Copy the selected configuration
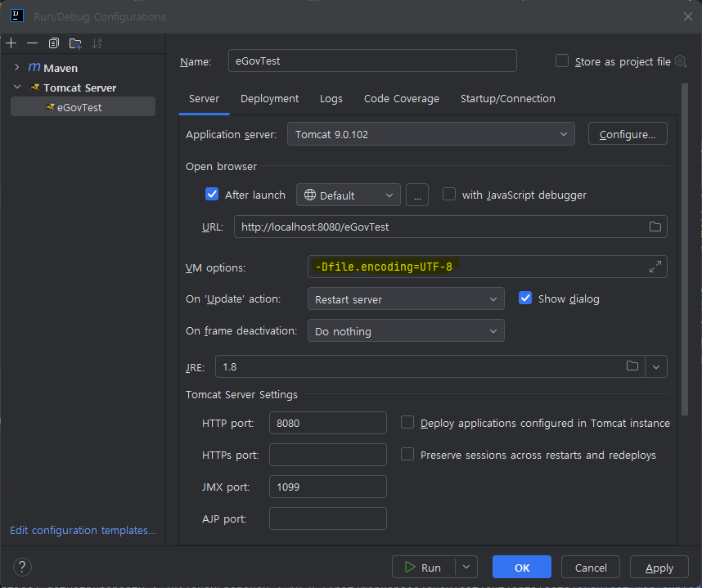The image size is (702, 588). coord(54,43)
